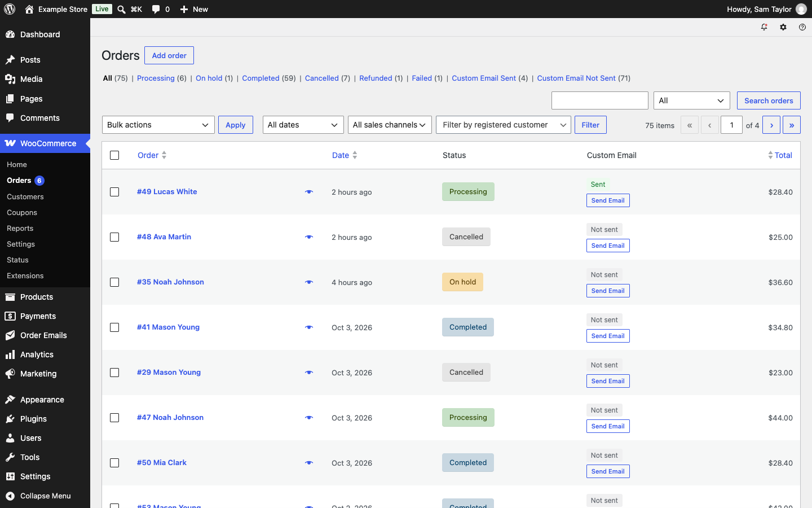Open Products in the sidebar menu
Screen dimensions: 812x508
pyautogui.click(x=45, y=297)
